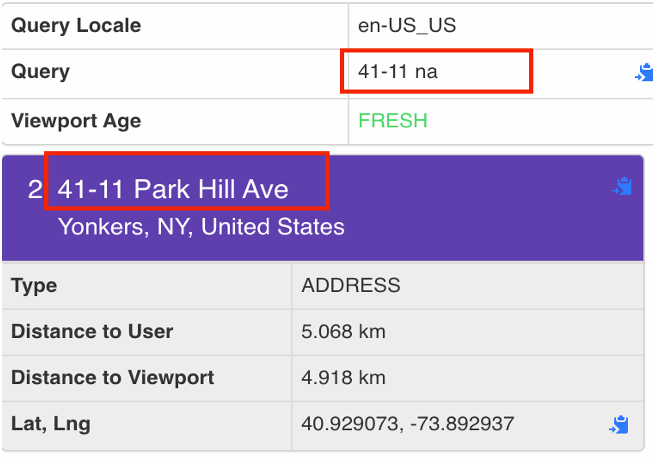
Task: Copy the Lat, Lng coordinates via clipboard icon
Action: tap(620, 425)
